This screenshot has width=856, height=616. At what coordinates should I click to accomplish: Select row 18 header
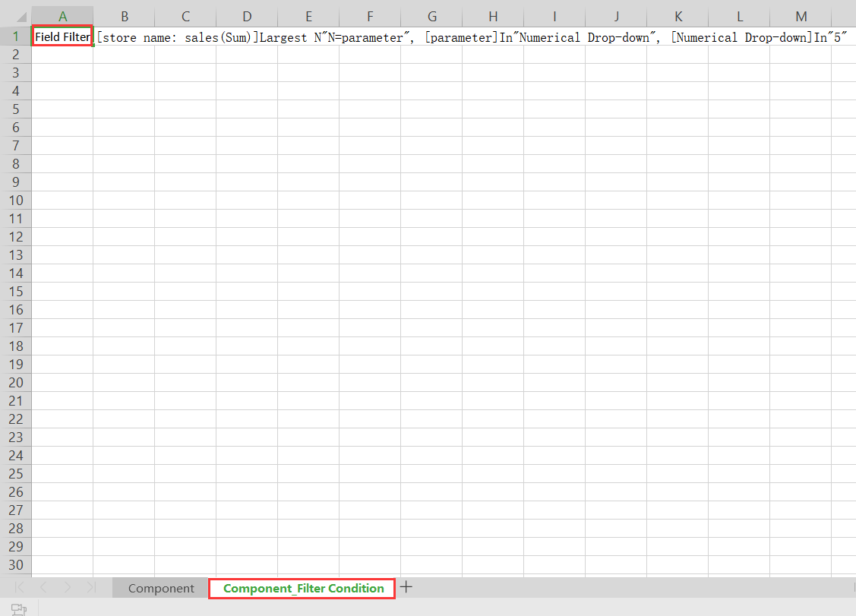pos(16,346)
